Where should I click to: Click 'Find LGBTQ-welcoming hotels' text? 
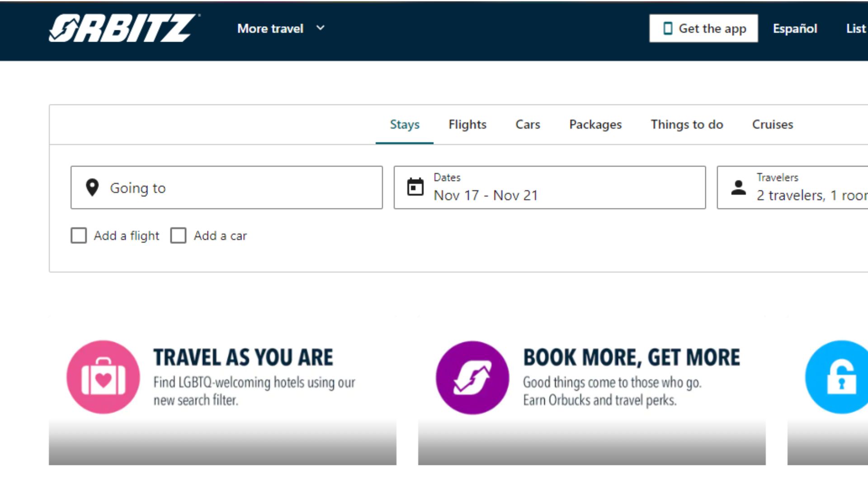coord(230,383)
